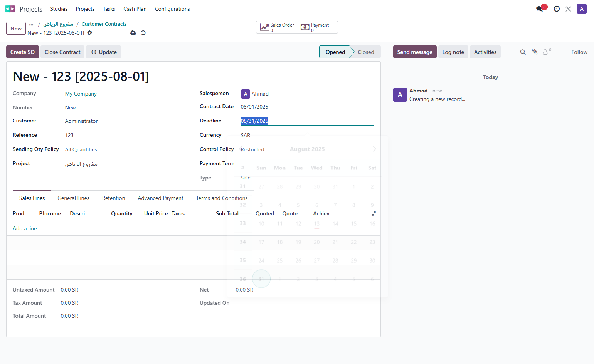
Task: Open the Payment stat button
Action: pyautogui.click(x=318, y=27)
